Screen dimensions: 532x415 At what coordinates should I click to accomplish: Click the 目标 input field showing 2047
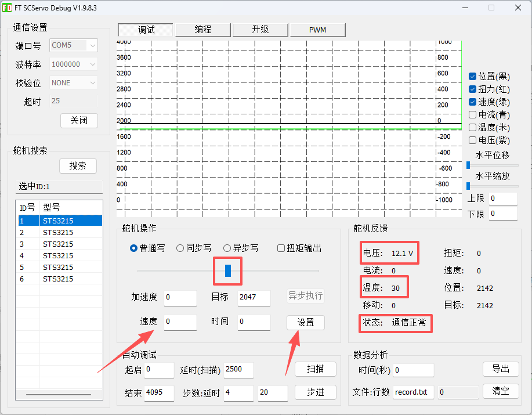[x=254, y=297]
